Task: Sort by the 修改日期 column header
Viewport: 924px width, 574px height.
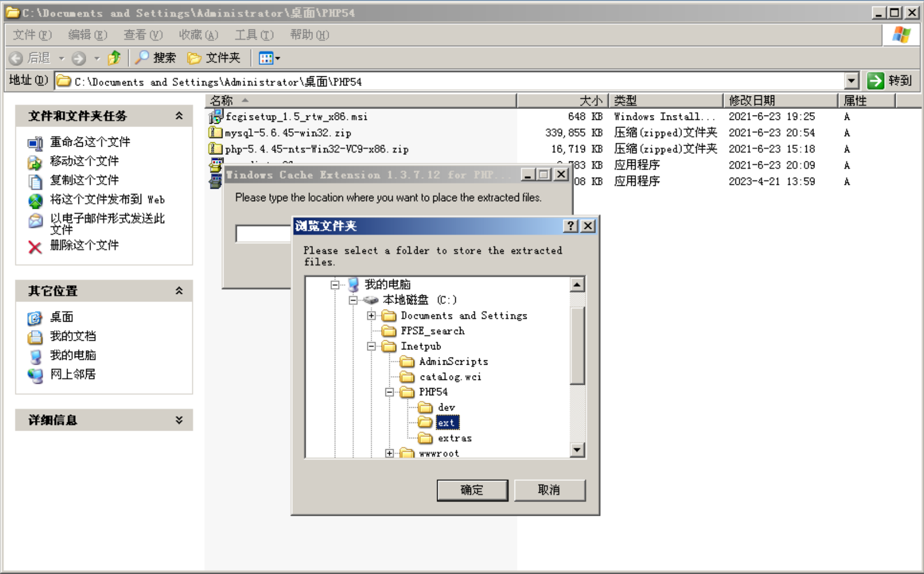Action: (x=781, y=100)
